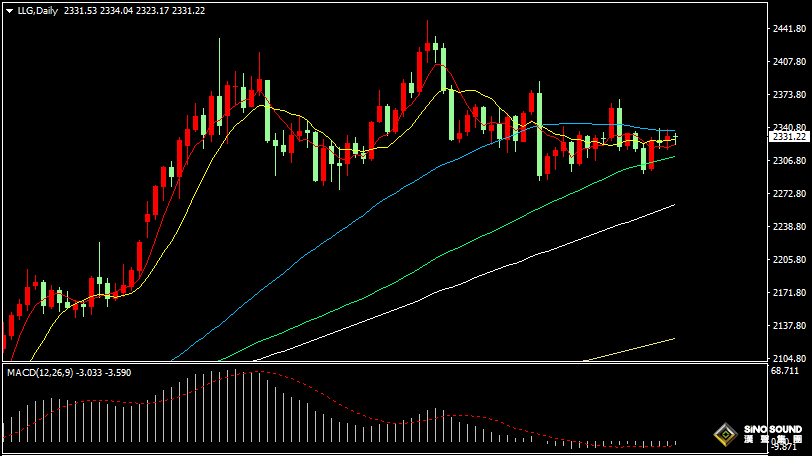Click the 2205.80 level on price scale
Image resolution: width=812 pixels, height=456 pixels.
(x=789, y=260)
